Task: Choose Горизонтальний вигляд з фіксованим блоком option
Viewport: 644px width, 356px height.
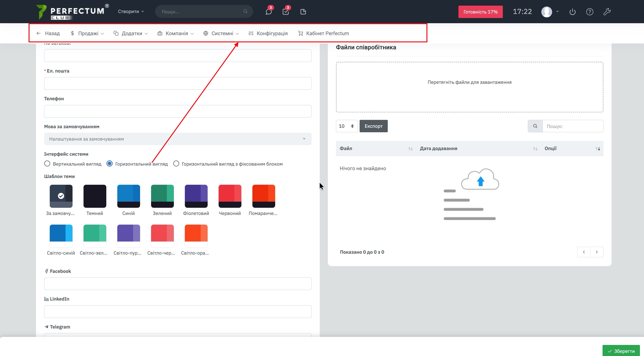Action: coord(176,164)
